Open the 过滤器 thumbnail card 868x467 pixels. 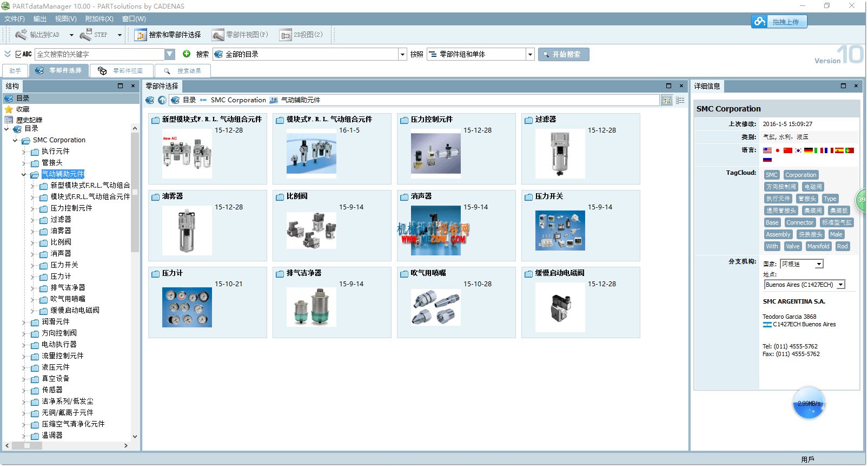[x=581, y=149]
